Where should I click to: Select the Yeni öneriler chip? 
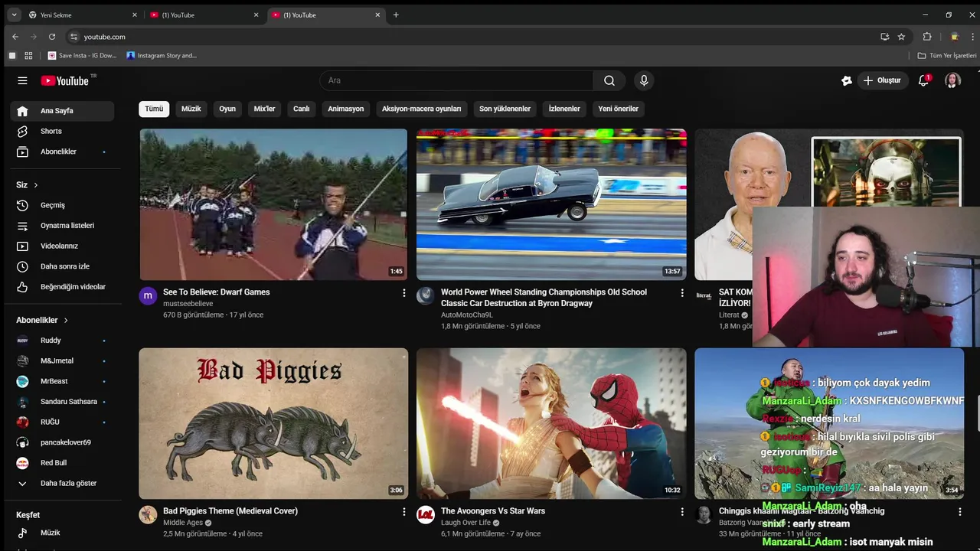pyautogui.click(x=618, y=109)
